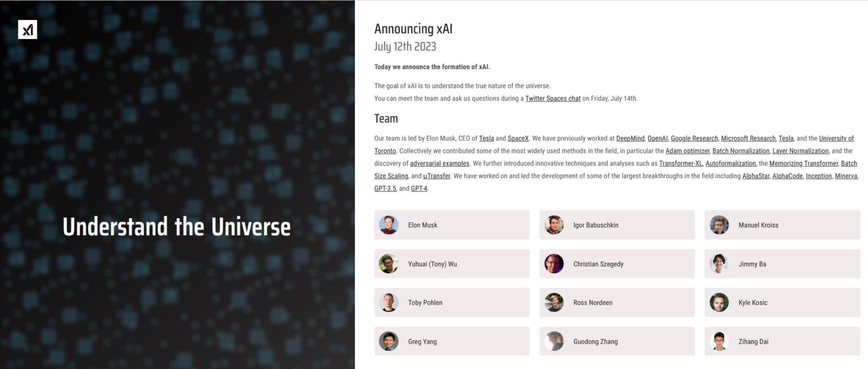Select Manuel Kroiss's avatar image

pos(719,225)
